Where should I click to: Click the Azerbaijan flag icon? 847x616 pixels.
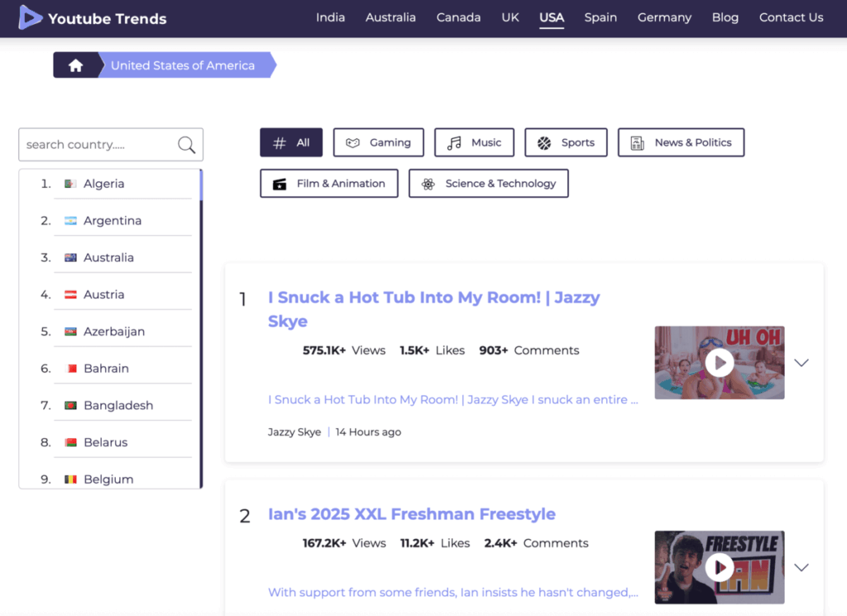[70, 332]
